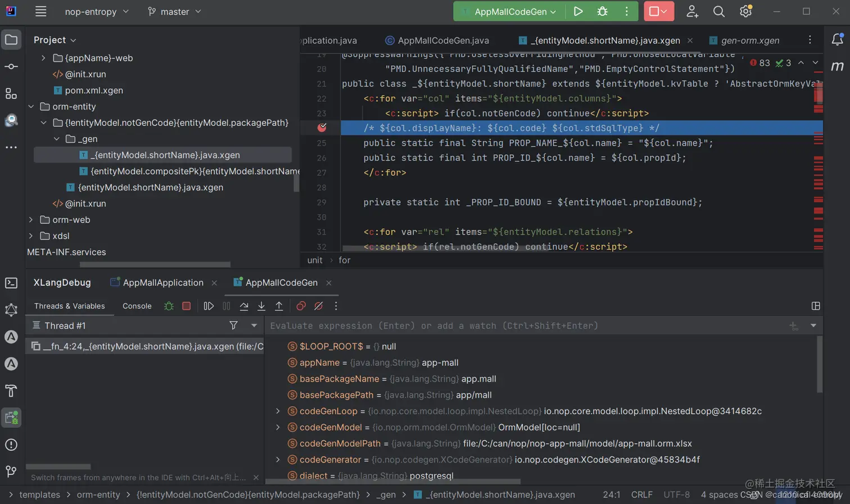Open the Git tool window

point(11,471)
